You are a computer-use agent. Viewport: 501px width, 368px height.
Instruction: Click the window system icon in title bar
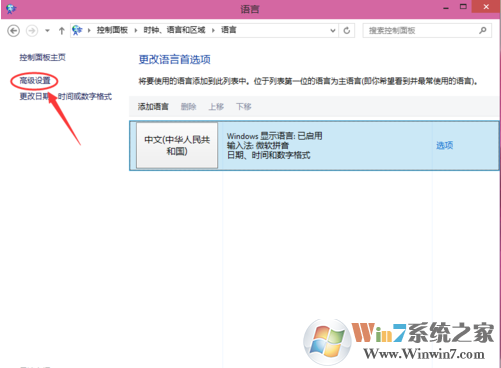click(x=11, y=8)
